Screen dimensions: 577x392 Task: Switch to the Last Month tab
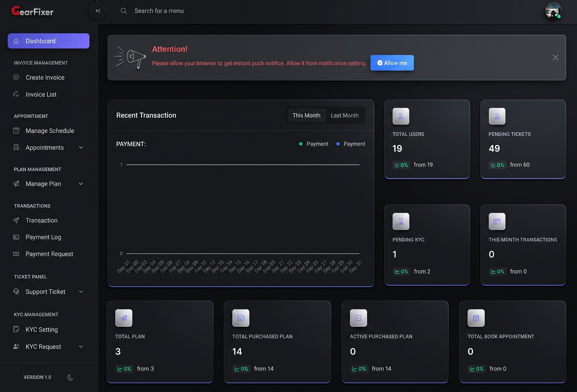tap(345, 115)
